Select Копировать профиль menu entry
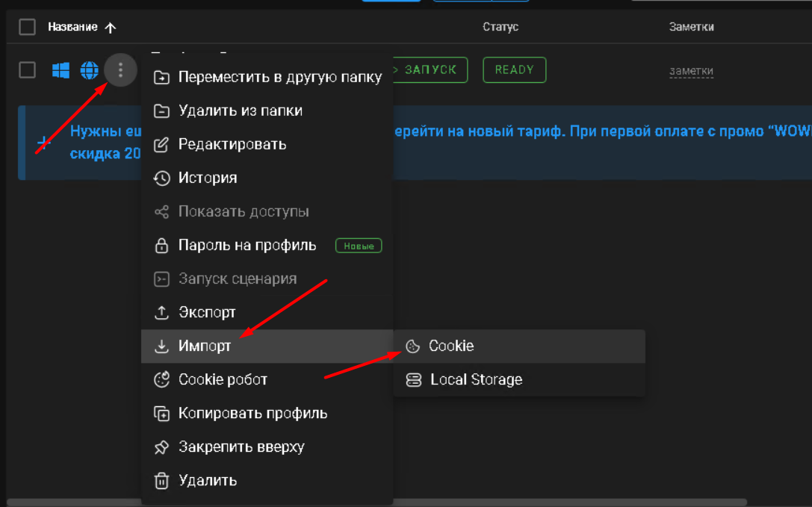The width and height of the screenshot is (812, 507). tap(252, 414)
